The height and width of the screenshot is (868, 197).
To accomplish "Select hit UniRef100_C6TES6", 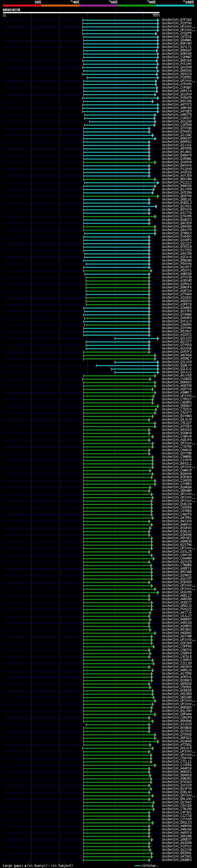I will click(x=177, y=37).
